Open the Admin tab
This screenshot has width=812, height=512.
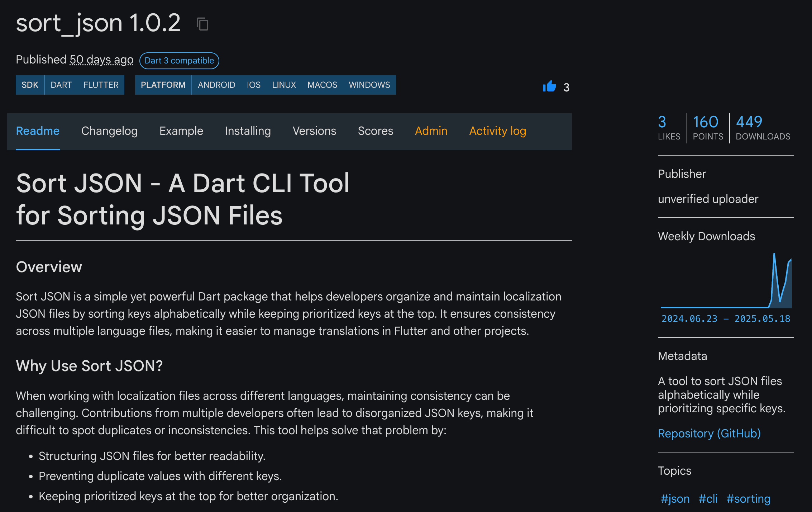coord(431,131)
